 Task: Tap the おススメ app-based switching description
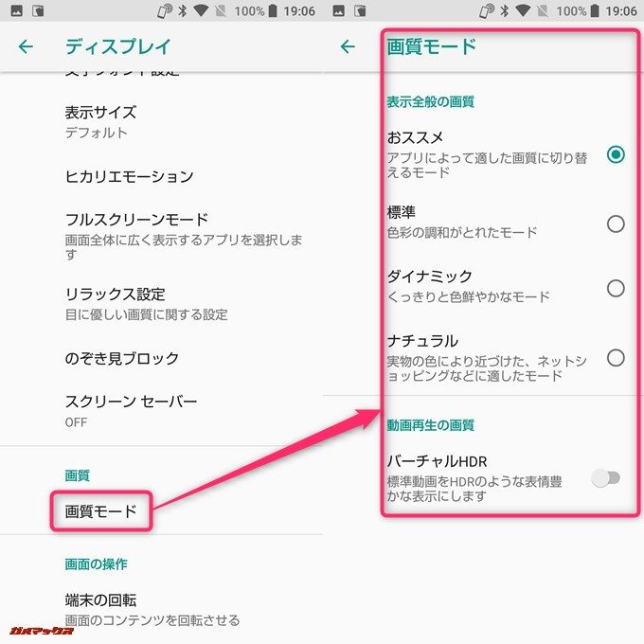tap(487, 165)
